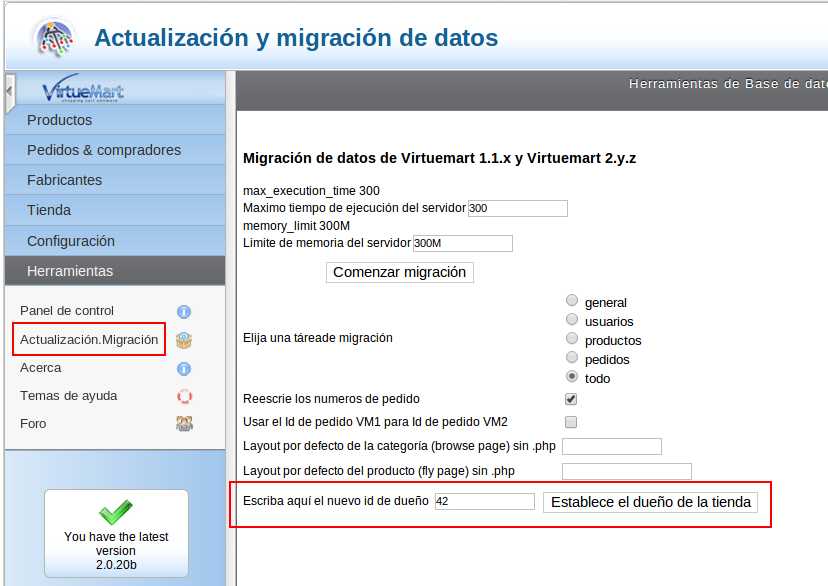Check Usar el Id de pedido VM1 checkbox
828x586 pixels.
pos(571,422)
